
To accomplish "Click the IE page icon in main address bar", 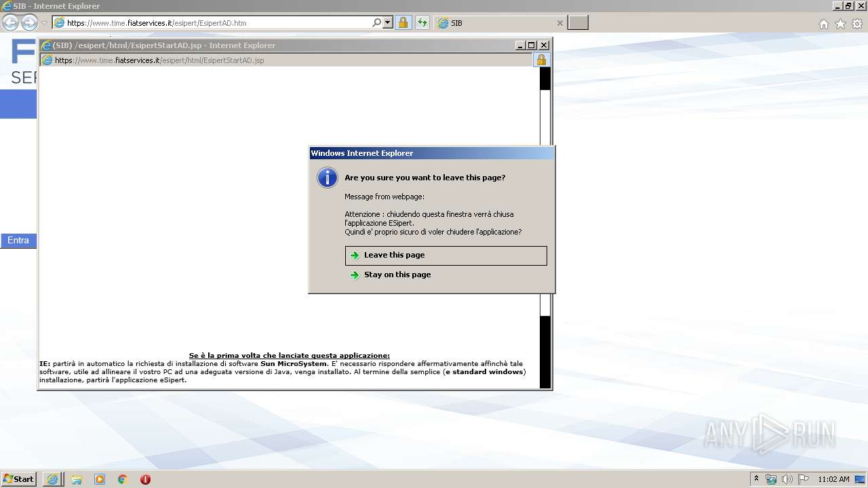I will tap(59, 22).
